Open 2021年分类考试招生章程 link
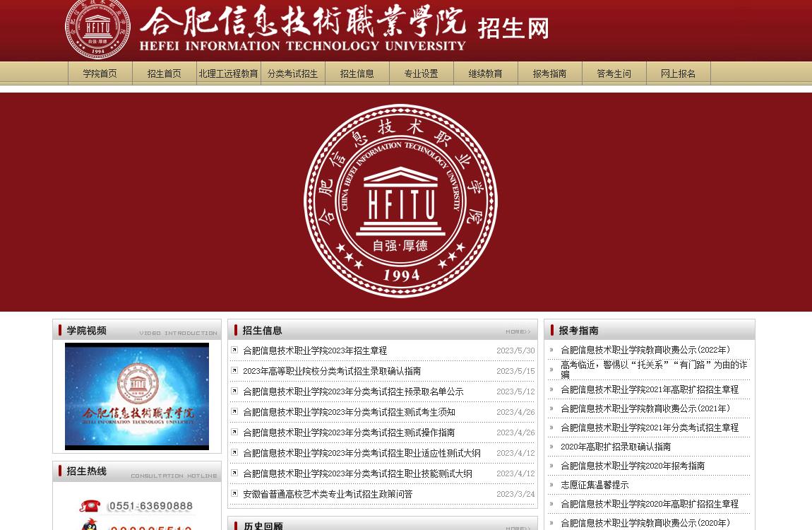812x530 pixels. (650, 428)
